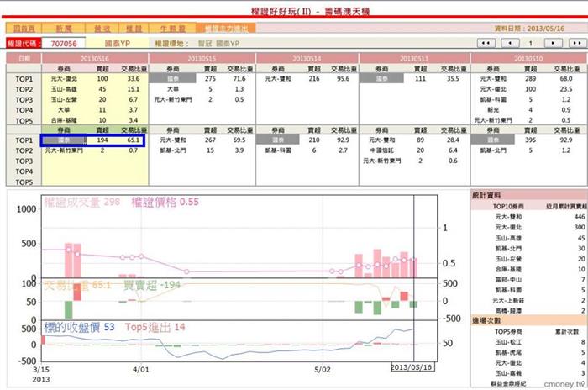Click buy value 275 under 20130515
The width and height of the screenshot is (588, 390).
[210, 79]
